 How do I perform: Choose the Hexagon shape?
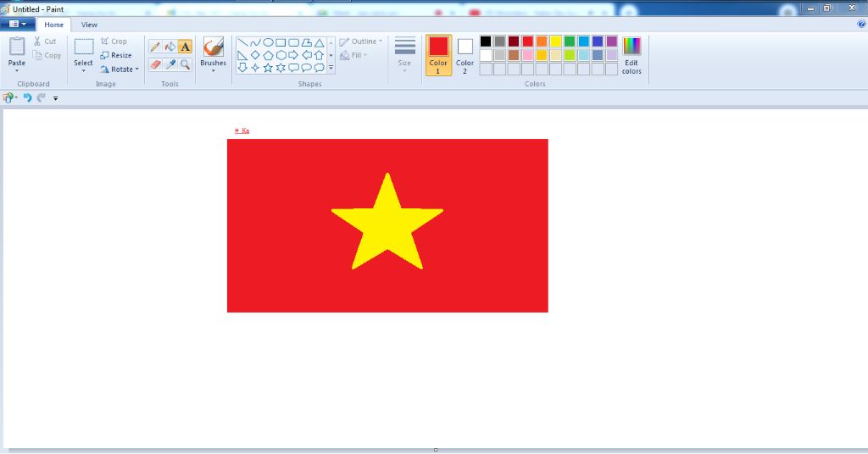[281, 55]
